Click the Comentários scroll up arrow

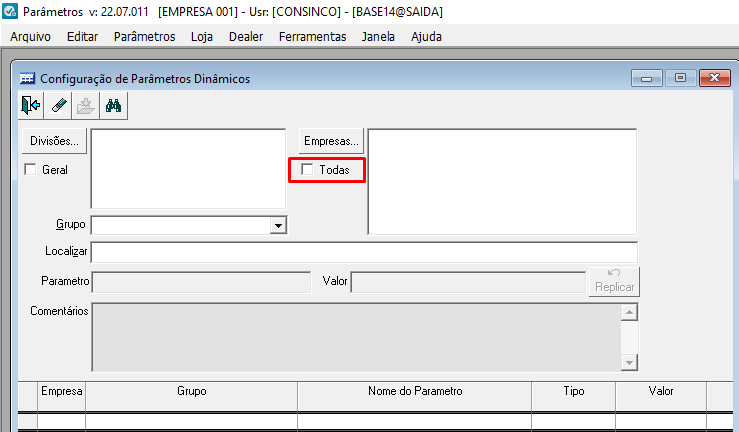629,312
